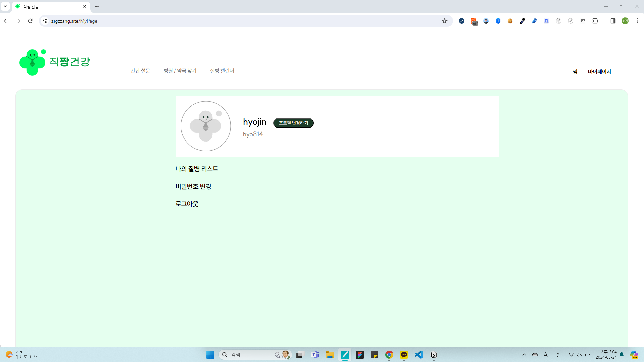Open Chrome side panel icon
The height and width of the screenshot is (362, 644).
613,21
